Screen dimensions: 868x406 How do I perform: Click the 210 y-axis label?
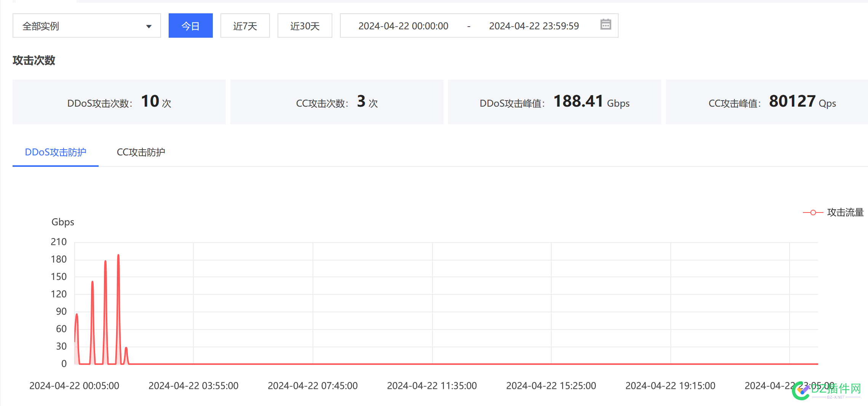pyautogui.click(x=59, y=242)
